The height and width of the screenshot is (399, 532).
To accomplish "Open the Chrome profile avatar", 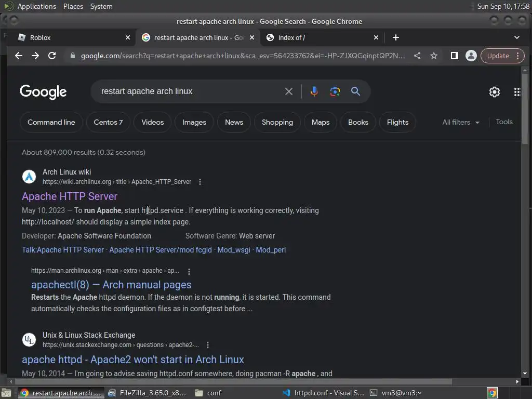I will (x=471, y=56).
